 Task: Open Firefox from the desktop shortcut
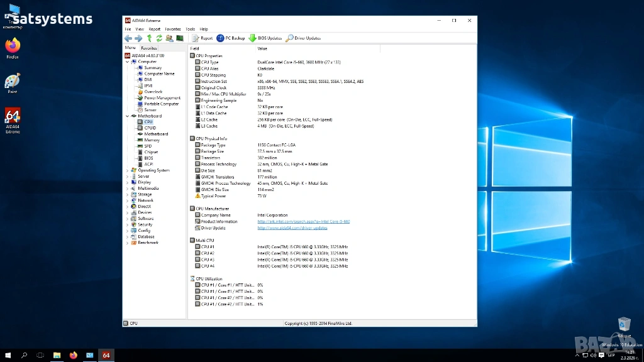13,47
